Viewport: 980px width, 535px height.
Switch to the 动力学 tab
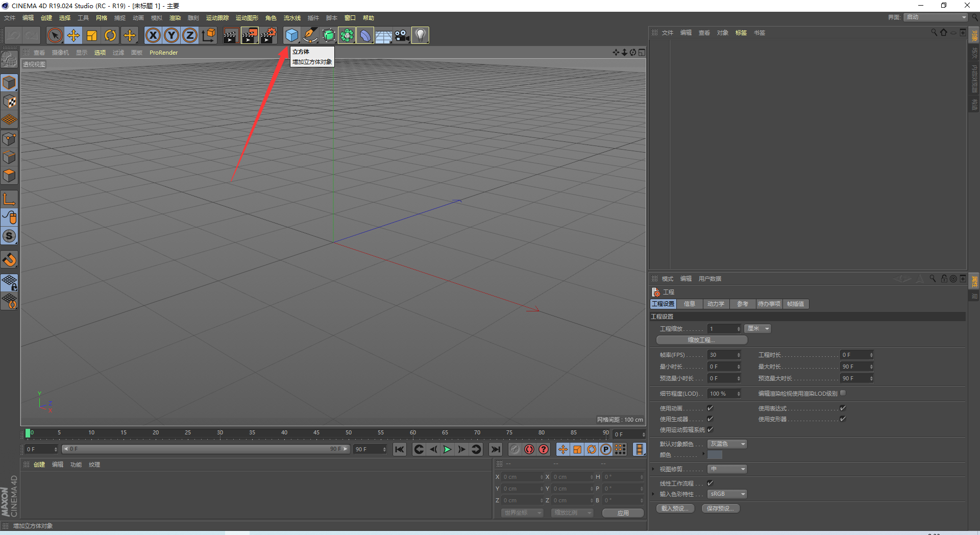click(716, 304)
